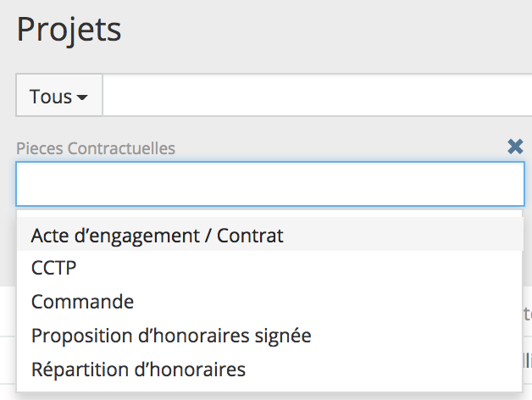Viewport: 532px width, 400px height.
Task: Click the Projets page heading
Action: [69, 30]
